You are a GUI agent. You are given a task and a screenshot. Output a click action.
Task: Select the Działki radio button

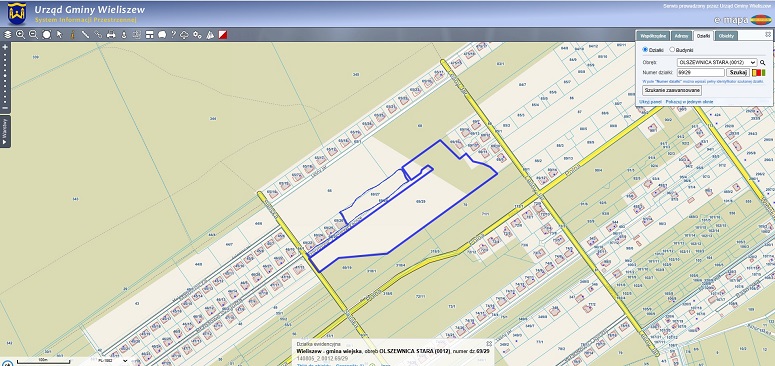(x=645, y=50)
